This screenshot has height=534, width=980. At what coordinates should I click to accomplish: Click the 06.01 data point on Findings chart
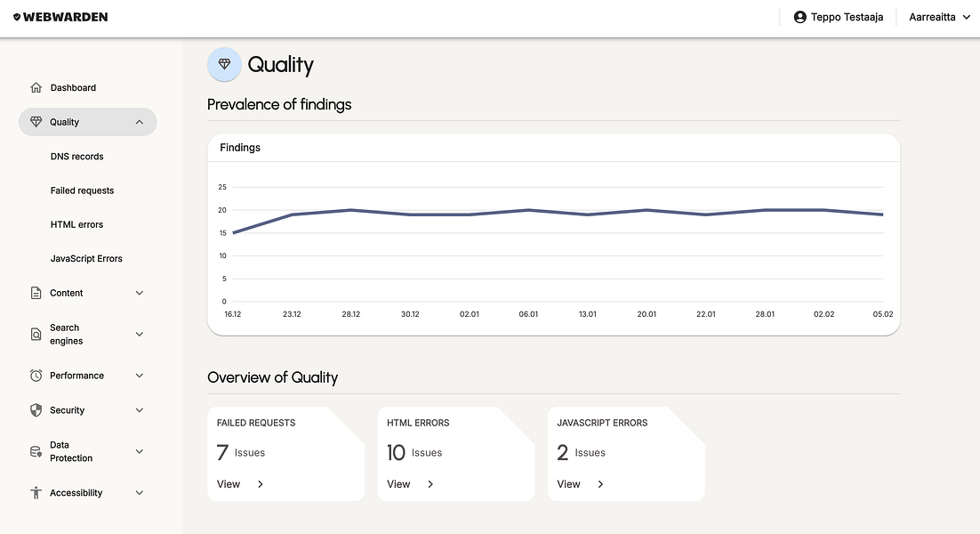(529, 210)
